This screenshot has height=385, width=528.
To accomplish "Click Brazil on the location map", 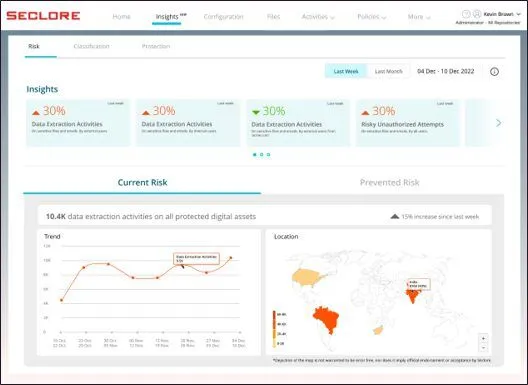I will 326,319.
